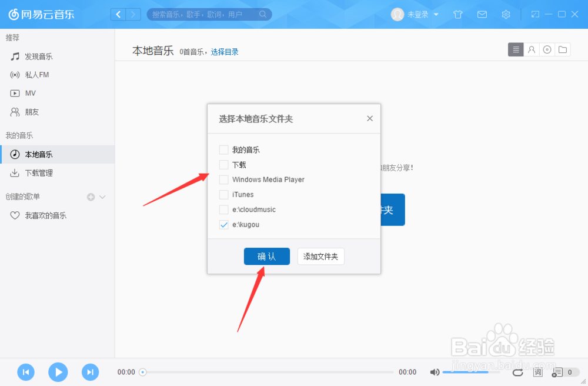The width and height of the screenshot is (588, 386).
Task: Click the 选择本地音乐文件夹 dialog title
Action: [x=256, y=119]
